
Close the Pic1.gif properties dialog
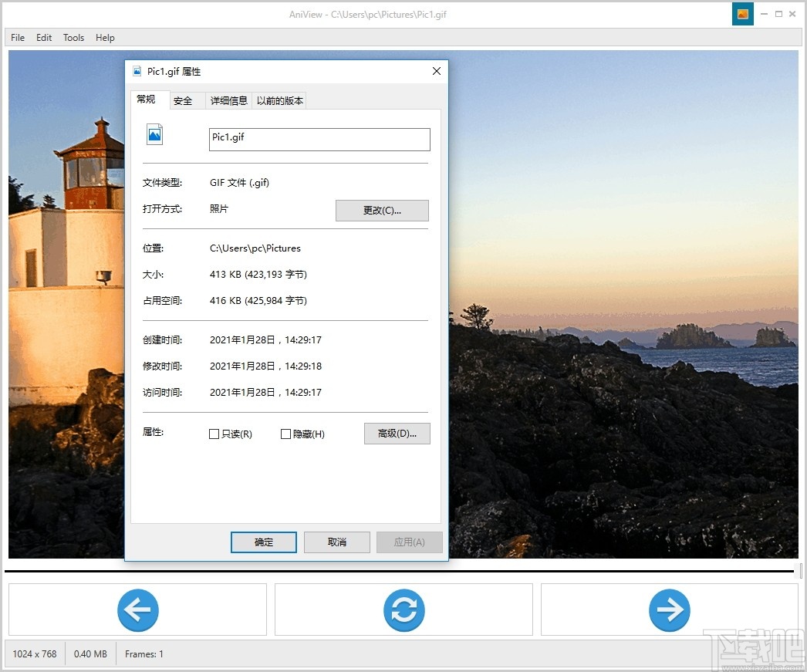437,71
